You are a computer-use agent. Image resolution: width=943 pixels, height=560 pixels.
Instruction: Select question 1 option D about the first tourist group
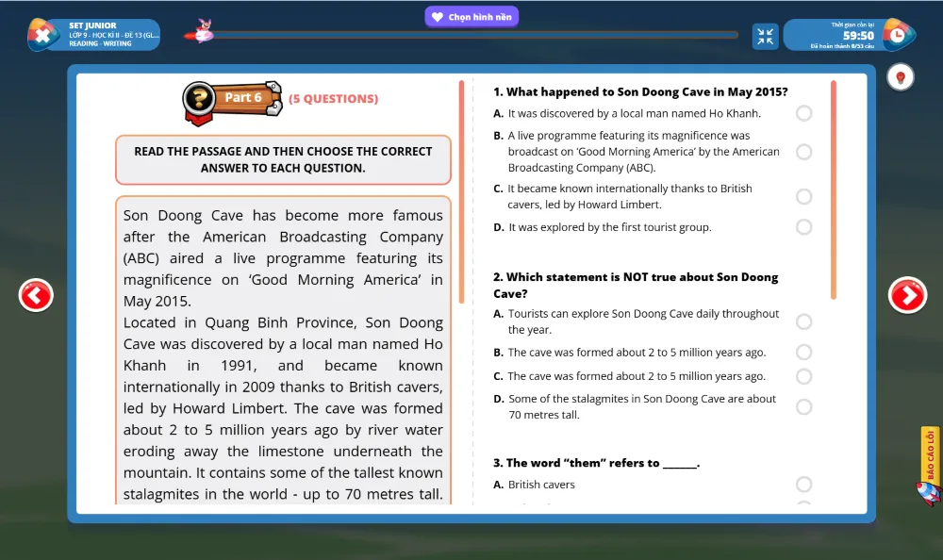click(x=803, y=227)
